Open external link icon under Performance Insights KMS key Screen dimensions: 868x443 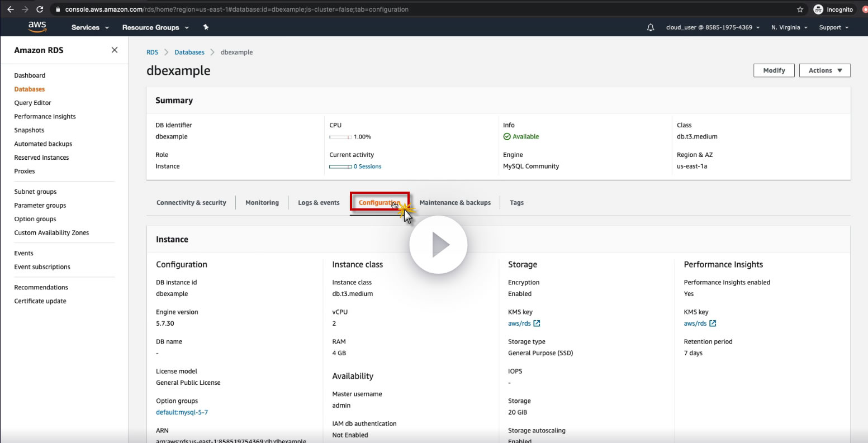tap(713, 323)
